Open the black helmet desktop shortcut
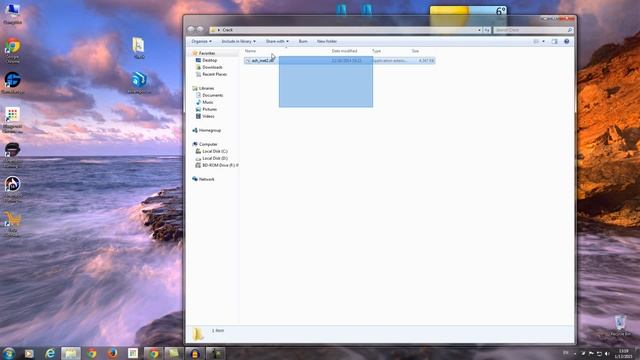This screenshot has height=360, width=640. 13,155
